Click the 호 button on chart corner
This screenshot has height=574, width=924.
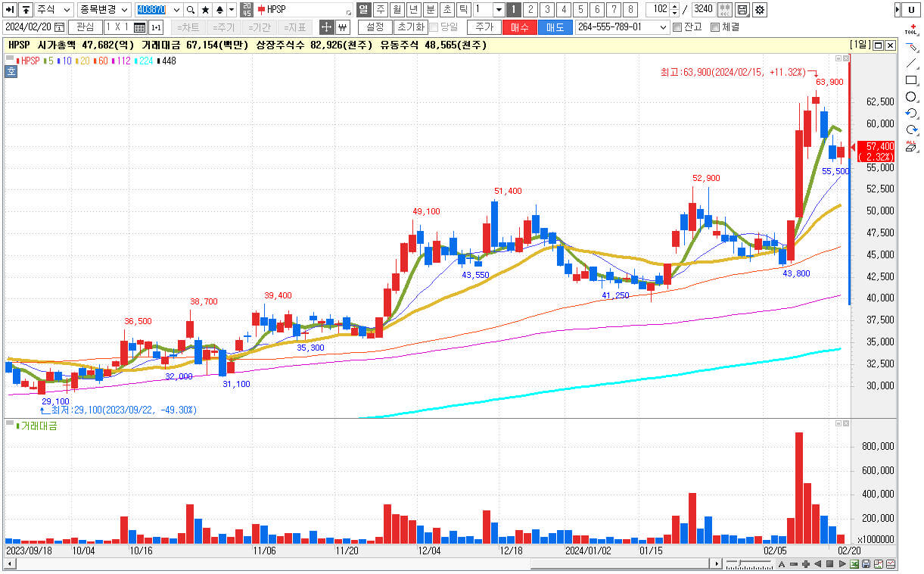coord(11,72)
